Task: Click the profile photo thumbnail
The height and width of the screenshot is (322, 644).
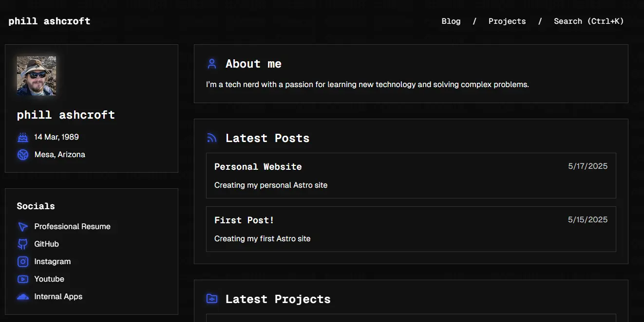Action: click(36, 75)
